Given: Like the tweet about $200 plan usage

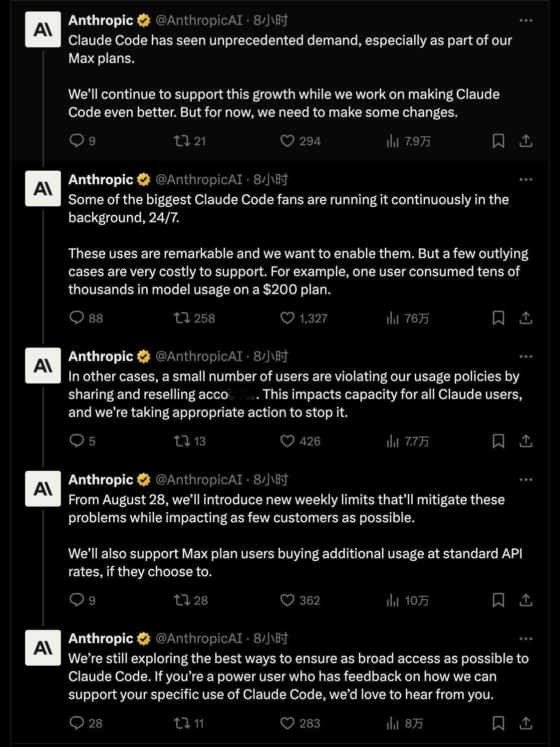Looking at the screenshot, I should pyautogui.click(x=303, y=318).
